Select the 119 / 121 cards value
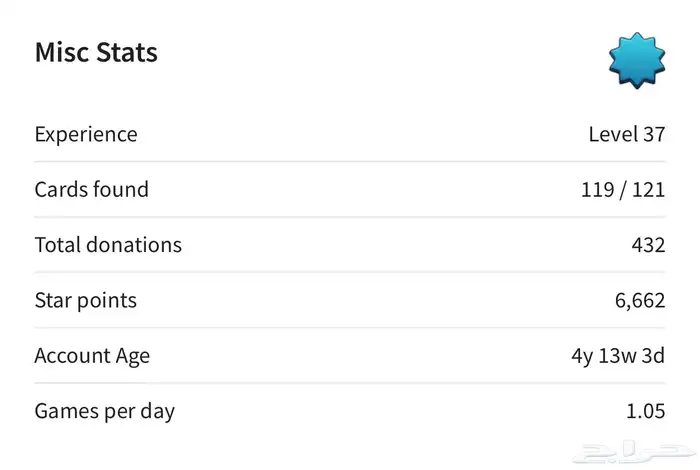Viewport: 700px width, 470px height. click(x=622, y=189)
